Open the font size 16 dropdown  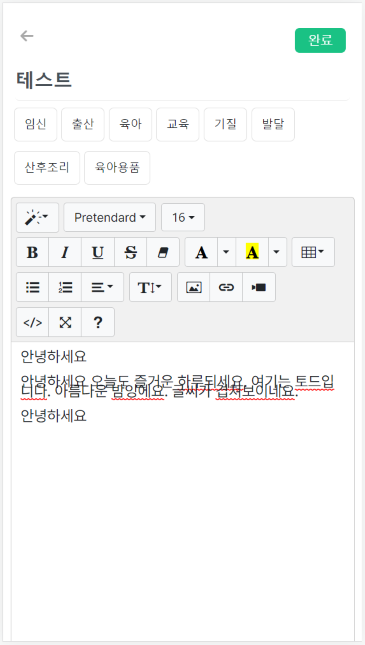click(x=183, y=217)
